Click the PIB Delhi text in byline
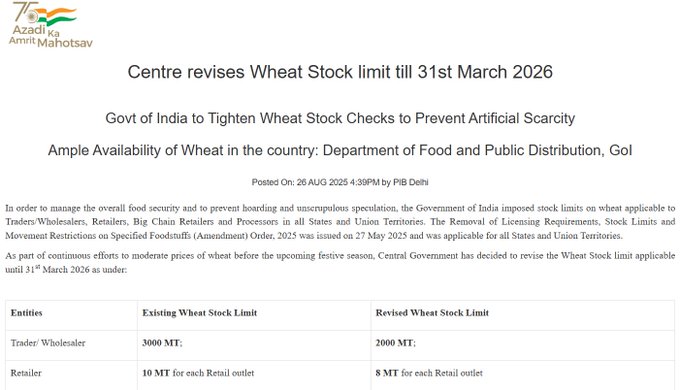This screenshot has width=680, height=390. (x=411, y=182)
